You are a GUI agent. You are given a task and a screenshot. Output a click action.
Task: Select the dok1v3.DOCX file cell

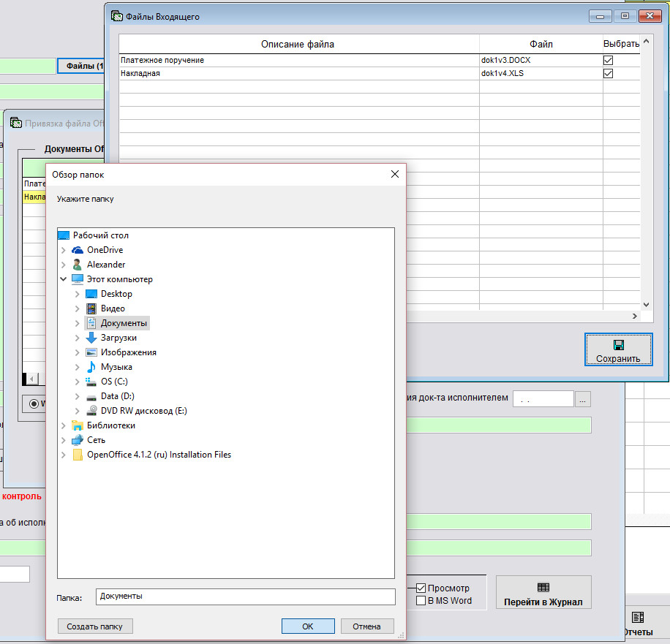pyautogui.click(x=541, y=60)
